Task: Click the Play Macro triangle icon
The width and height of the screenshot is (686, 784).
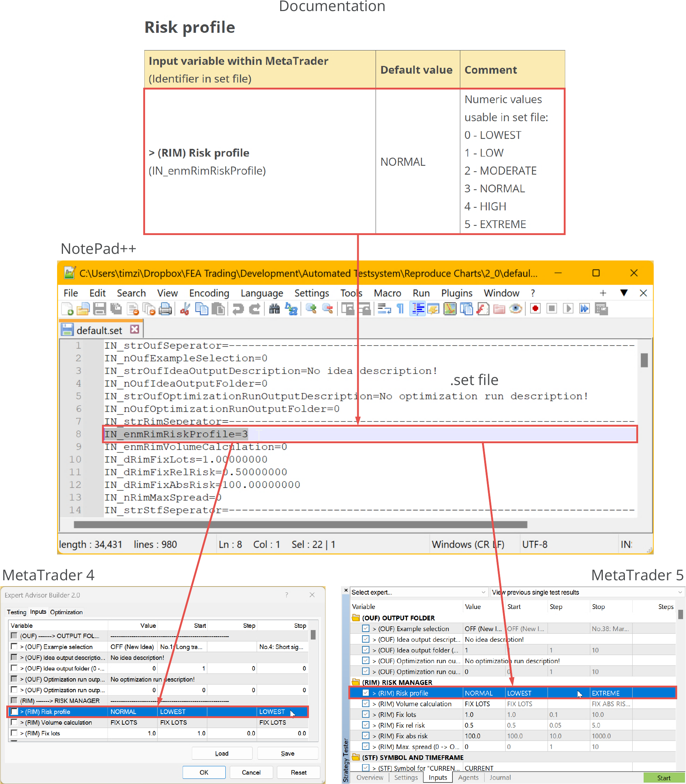Action: point(568,309)
